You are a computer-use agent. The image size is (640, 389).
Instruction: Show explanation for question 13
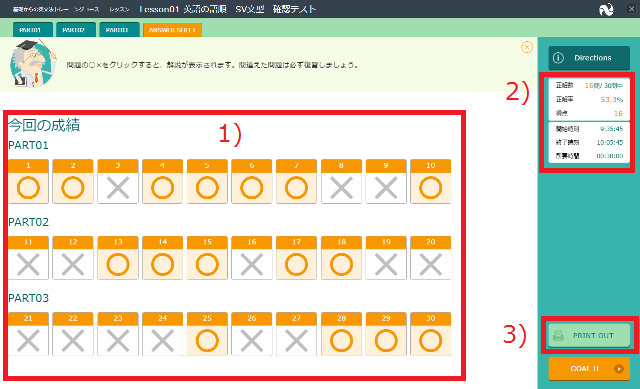click(x=118, y=258)
